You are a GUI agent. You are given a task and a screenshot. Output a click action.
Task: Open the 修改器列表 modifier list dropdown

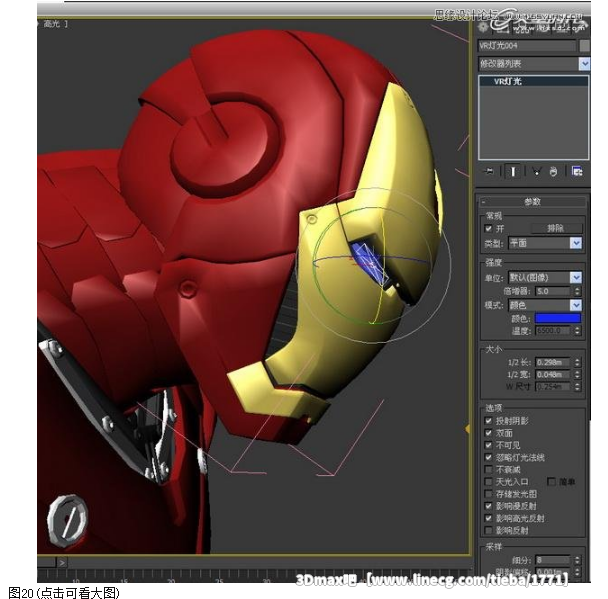tap(584, 64)
